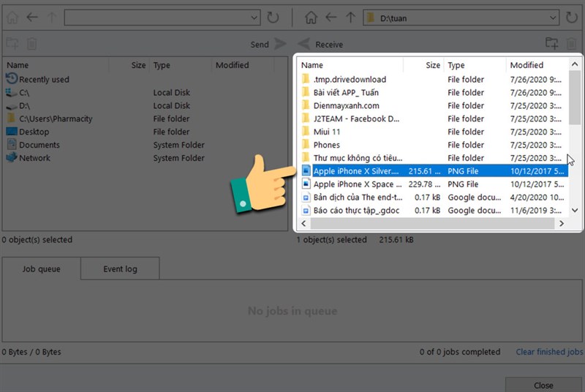Image resolution: width=585 pixels, height=392 pixels.
Task: Click horizontal scroll right arrow
Action: click(562, 223)
